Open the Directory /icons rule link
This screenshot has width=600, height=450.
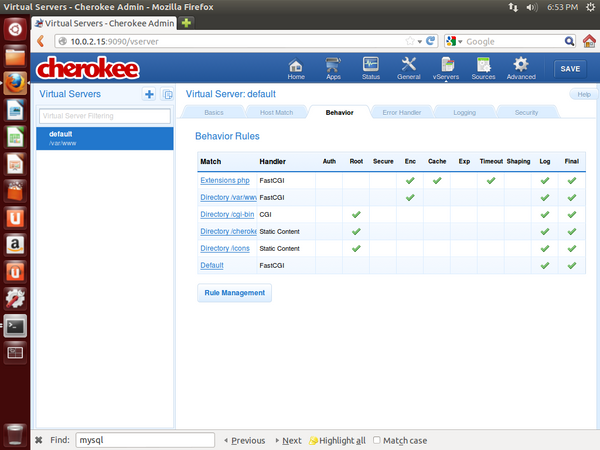coord(225,248)
